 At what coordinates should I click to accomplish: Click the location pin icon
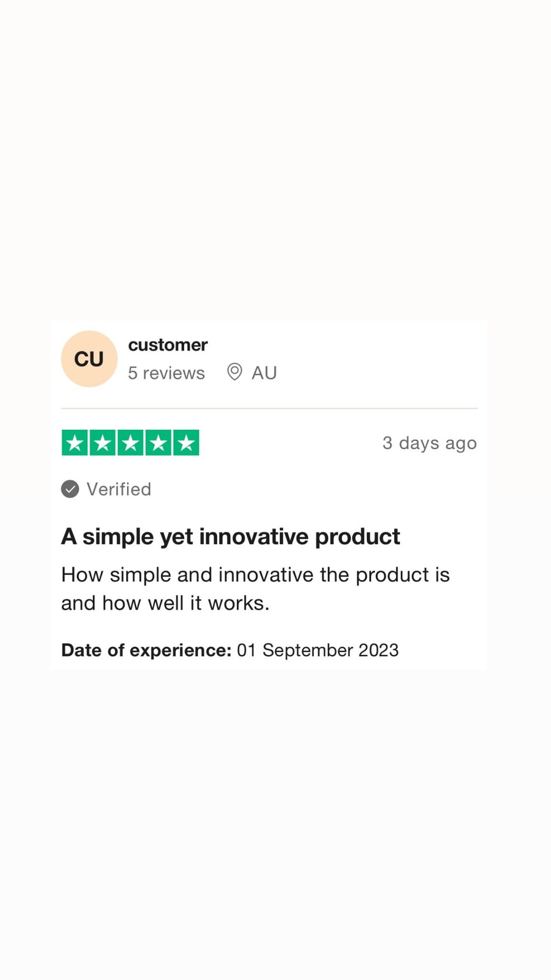pos(234,372)
